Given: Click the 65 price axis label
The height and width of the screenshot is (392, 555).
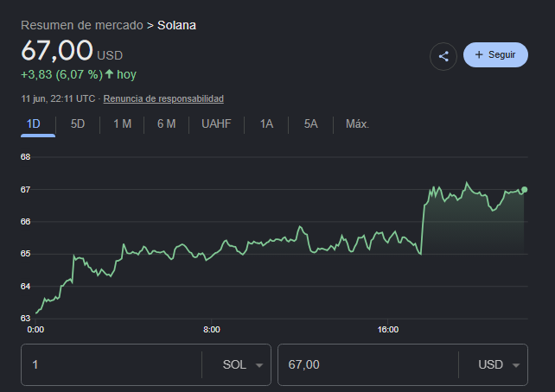Looking at the screenshot, I should [25, 254].
